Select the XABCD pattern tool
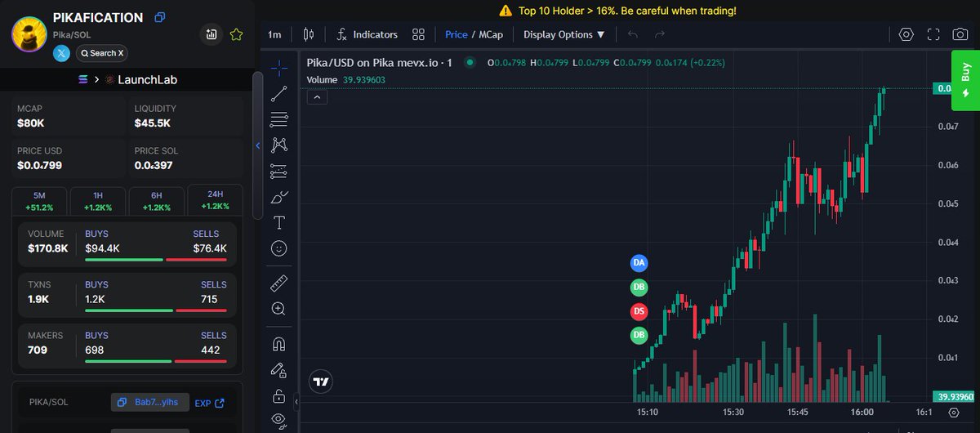Screen dimensions: 980x433 (279, 145)
